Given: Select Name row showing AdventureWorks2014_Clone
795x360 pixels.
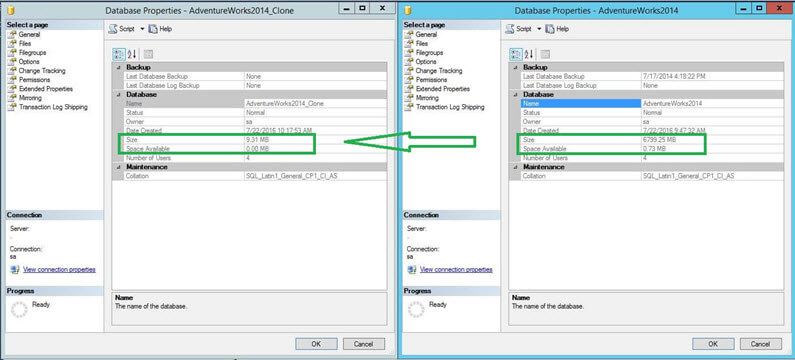Looking at the screenshot, I should pos(256,103).
